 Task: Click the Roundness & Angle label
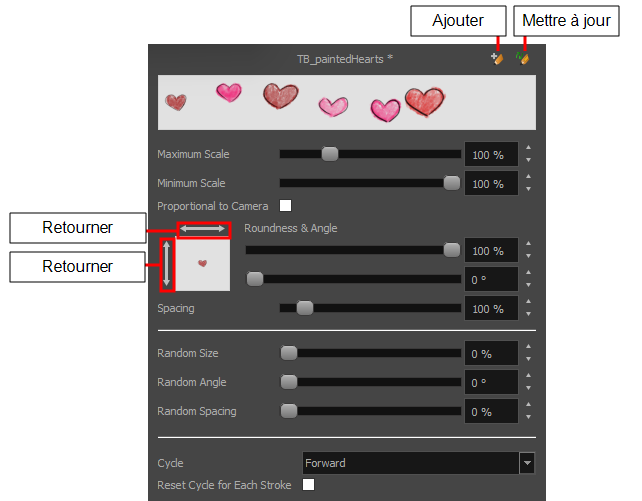pyautogui.click(x=291, y=228)
